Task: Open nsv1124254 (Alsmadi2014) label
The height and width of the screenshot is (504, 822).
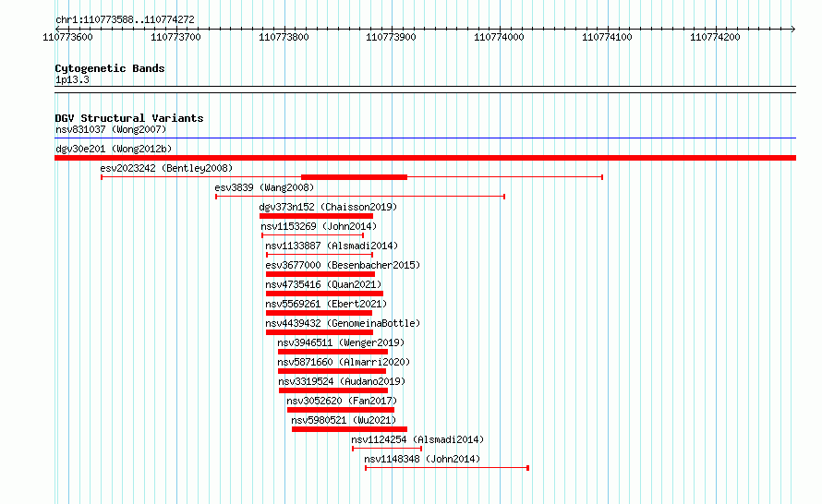Action: click(x=417, y=439)
